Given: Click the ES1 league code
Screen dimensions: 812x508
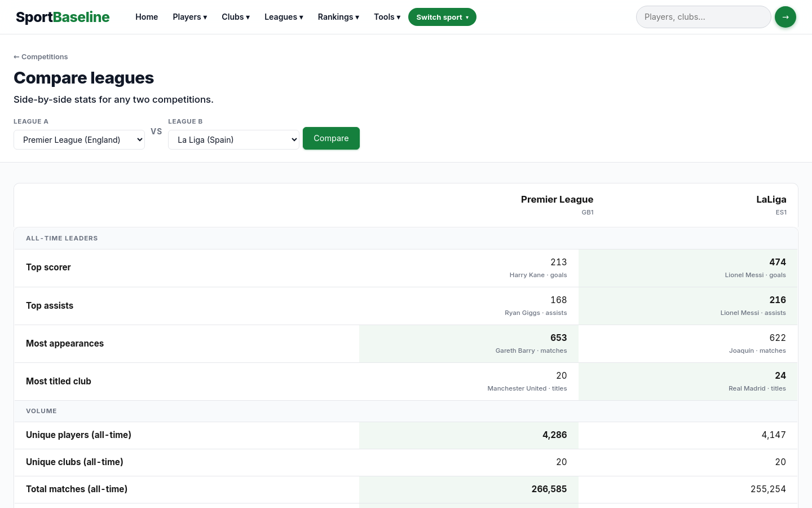Looking at the screenshot, I should (x=781, y=212).
